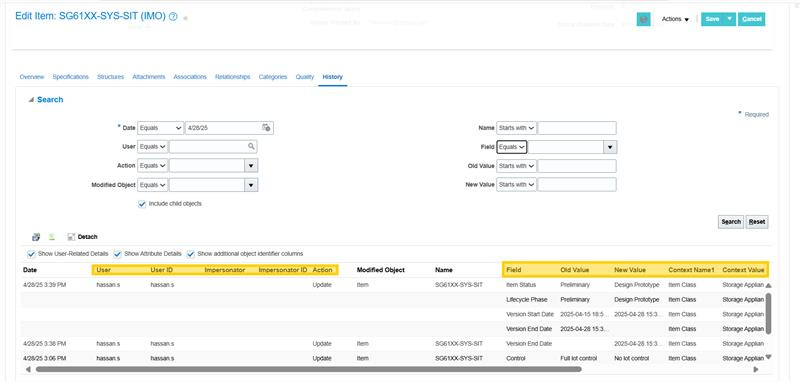Switch to the Quality tab

pyautogui.click(x=305, y=77)
